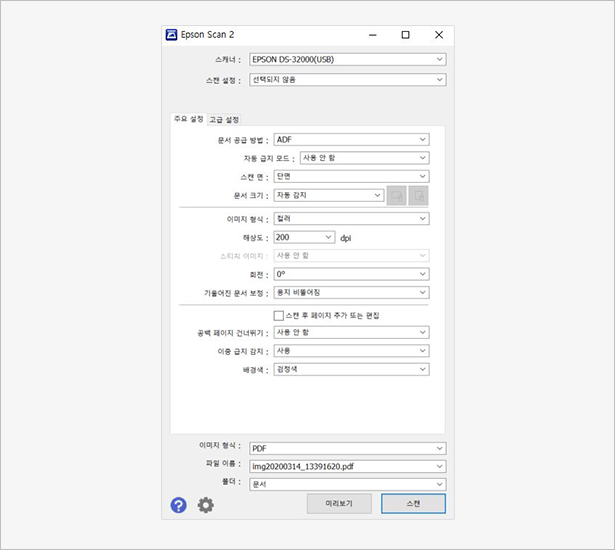
Task: Open the 이미지 형식 컬러 dropdown
Action: (351, 219)
